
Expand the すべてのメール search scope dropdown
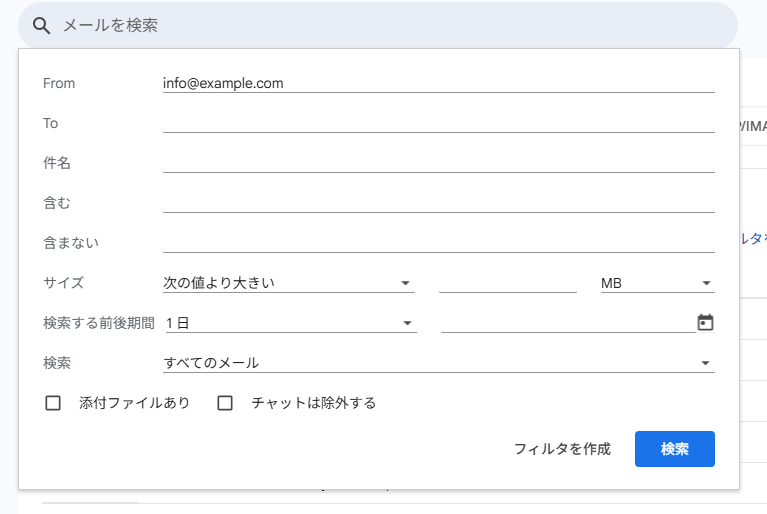(438, 363)
